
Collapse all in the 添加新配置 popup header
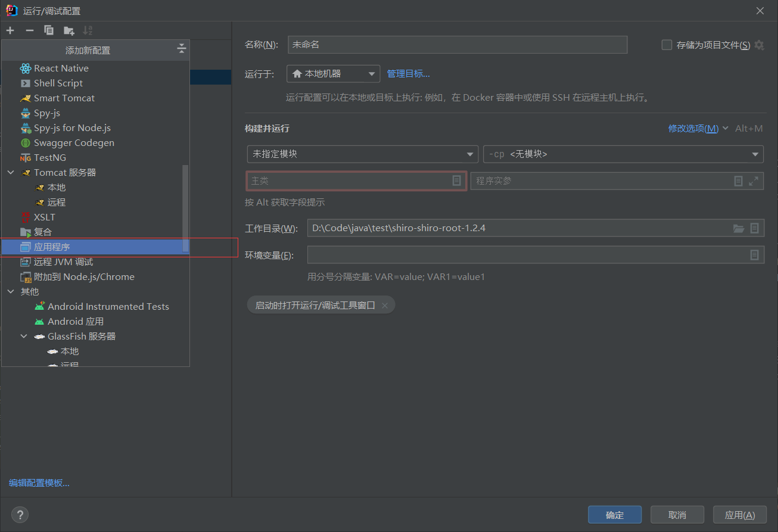coord(182,49)
